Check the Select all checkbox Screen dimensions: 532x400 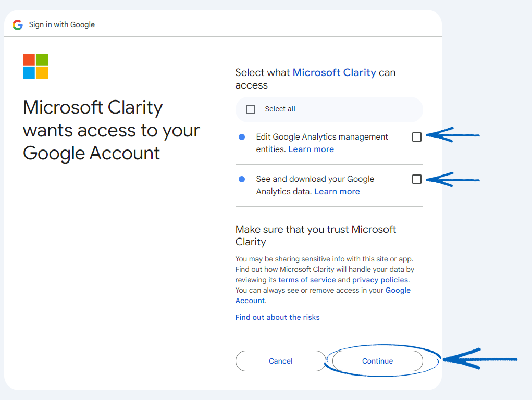251,109
